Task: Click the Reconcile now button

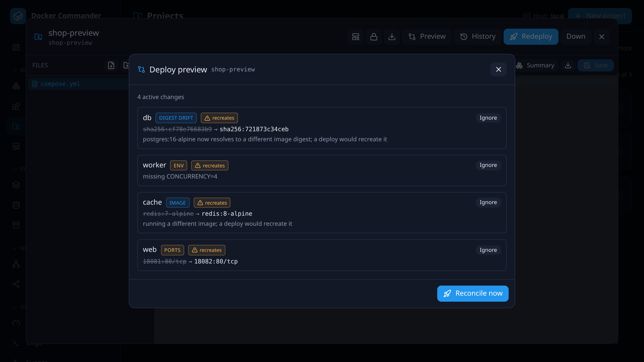Action: [473, 293]
